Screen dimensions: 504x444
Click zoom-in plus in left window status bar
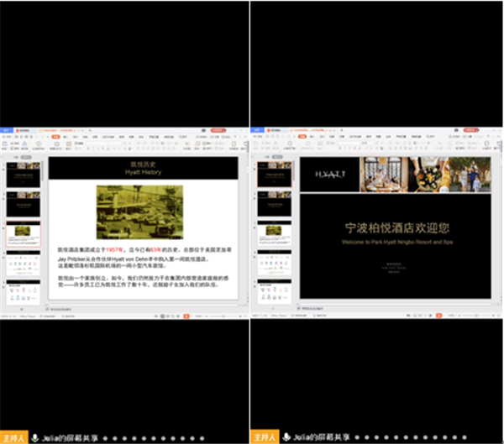[x=240, y=316]
